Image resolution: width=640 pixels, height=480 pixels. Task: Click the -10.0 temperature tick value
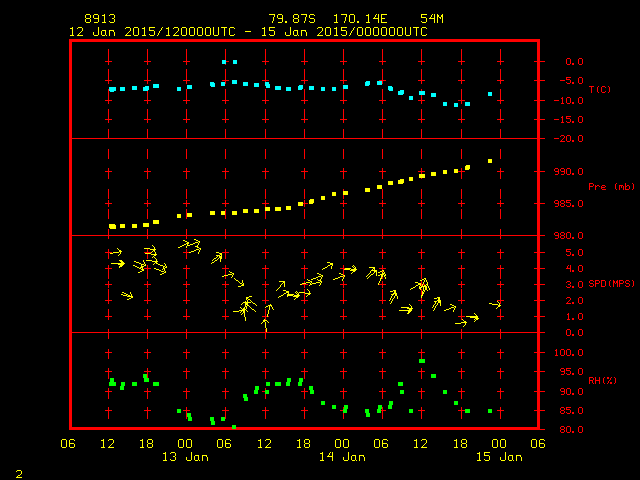[x=569, y=100]
